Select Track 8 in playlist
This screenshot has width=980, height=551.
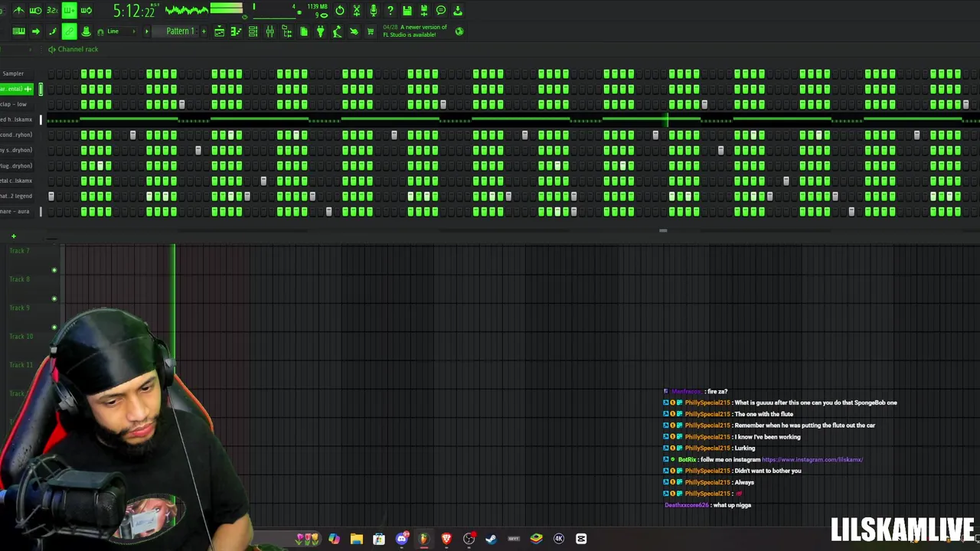pos(19,279)
